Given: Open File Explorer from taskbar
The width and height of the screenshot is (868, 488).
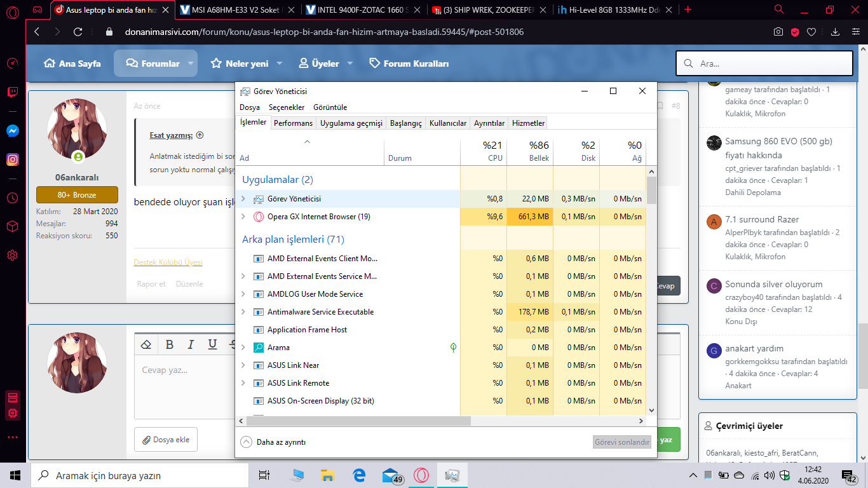Looking at the screenshot, I should [327, 475].
